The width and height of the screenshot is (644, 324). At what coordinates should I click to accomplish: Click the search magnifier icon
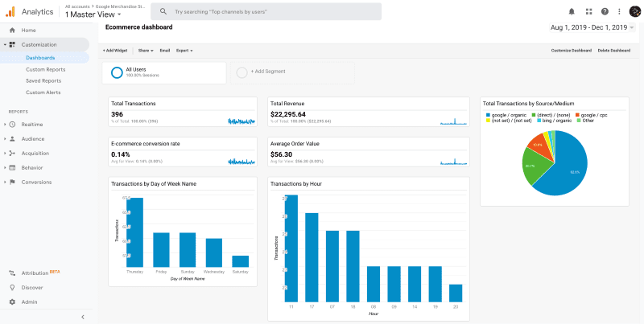[163, 11]
